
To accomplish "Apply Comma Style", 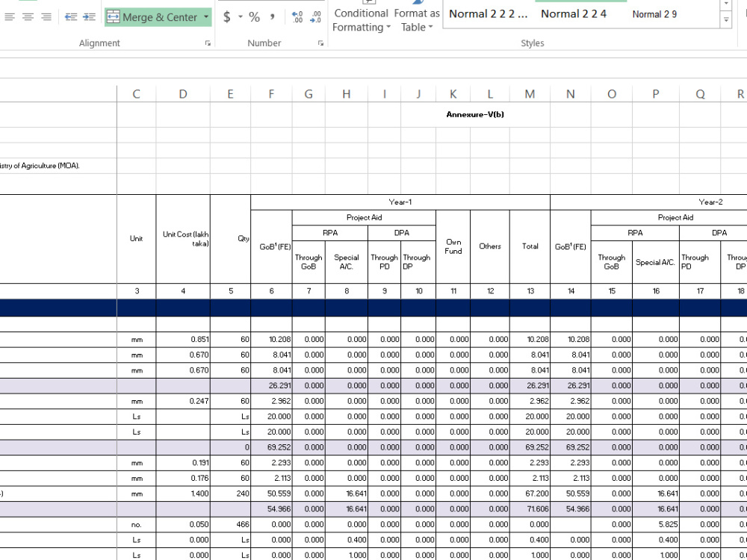I will pos(273,18).
